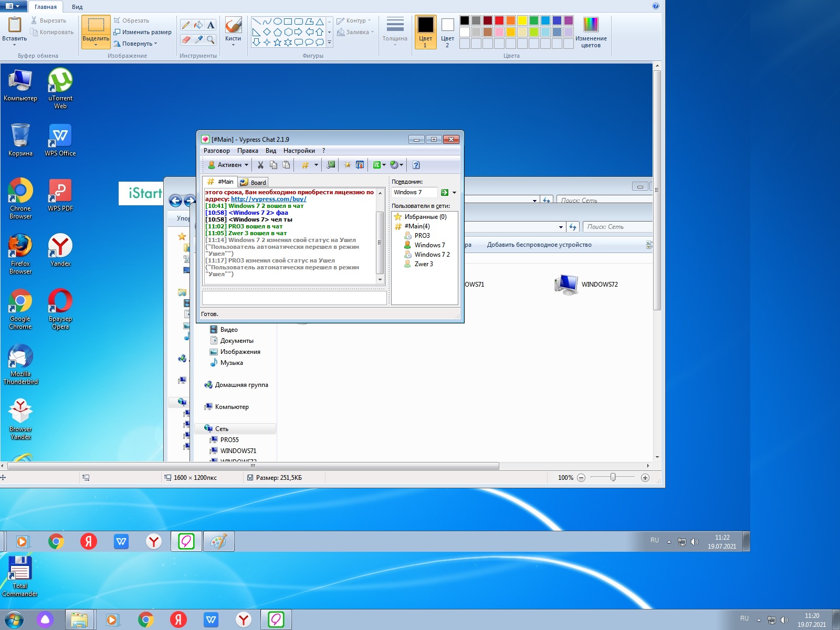
Task: Choose the Rounded rectangle shape
Action: (299, 22)
